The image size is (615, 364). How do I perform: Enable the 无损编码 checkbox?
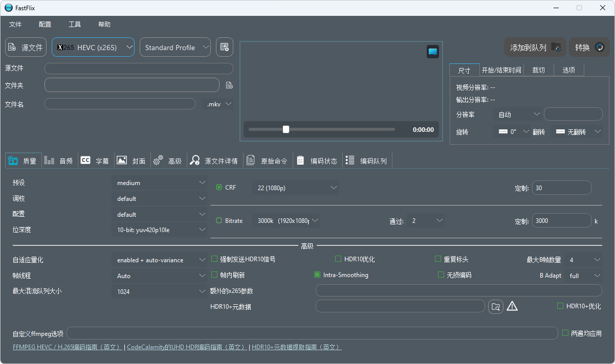point(441,275)
